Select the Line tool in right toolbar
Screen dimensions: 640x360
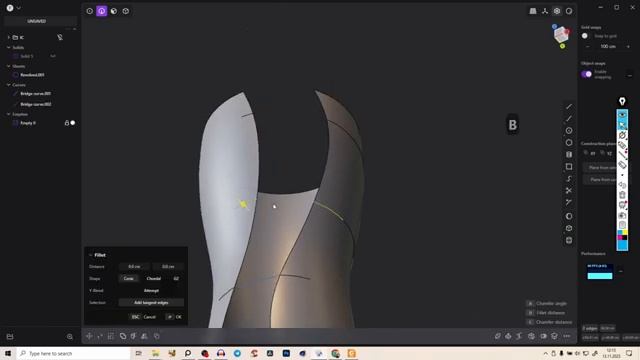(x=569, y=107)
